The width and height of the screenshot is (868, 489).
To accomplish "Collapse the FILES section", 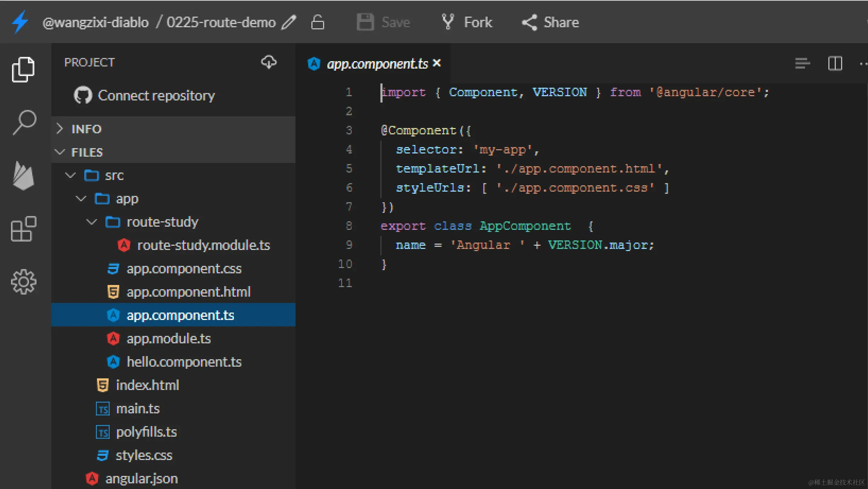I will (87, 152).
